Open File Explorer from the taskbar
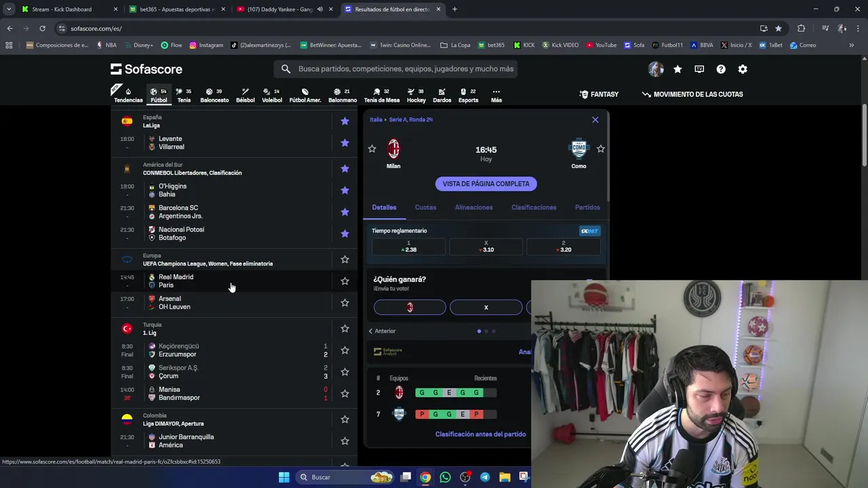Image resolution: width=868 pixels, height=488 pixels. 505,477
